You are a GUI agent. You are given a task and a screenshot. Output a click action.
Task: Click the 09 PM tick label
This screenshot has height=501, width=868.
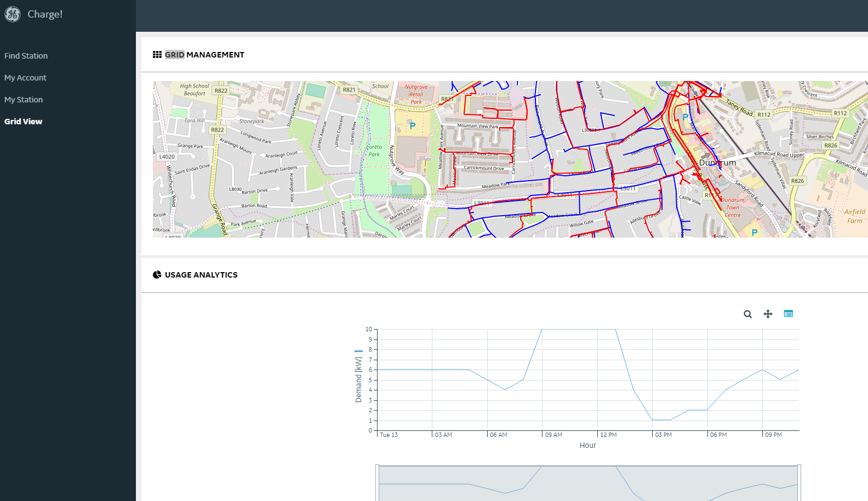coord(774,435)
